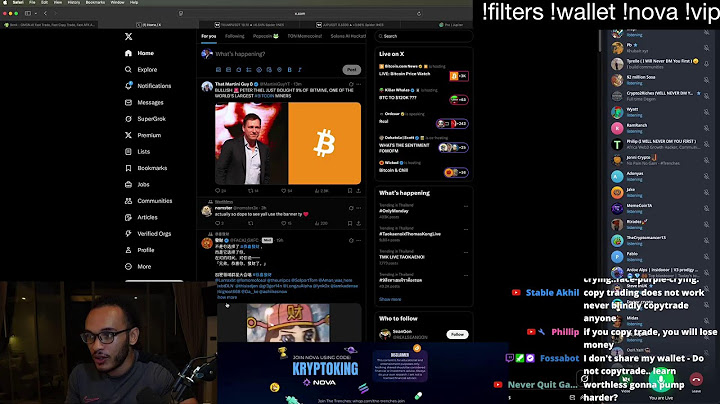Viewport: 720px width, 404px height.
Task: Toggle mute for TheCryptomancerTS listener
Action: 706,241
